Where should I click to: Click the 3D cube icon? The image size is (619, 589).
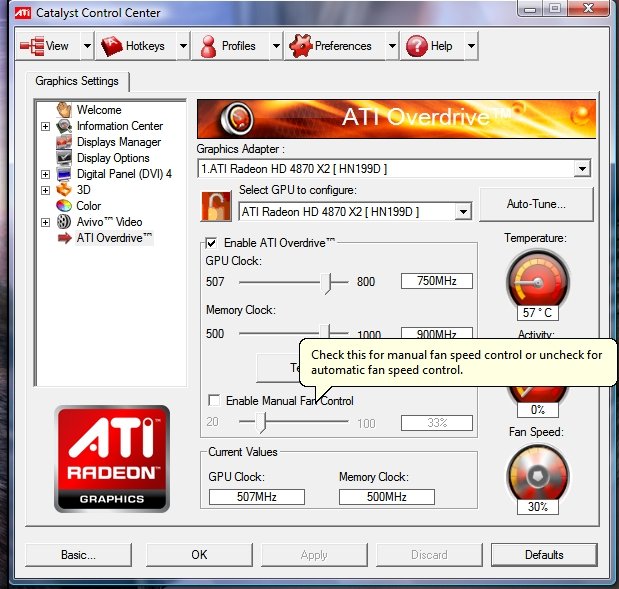pyautogui.click(x=64, y=190)
